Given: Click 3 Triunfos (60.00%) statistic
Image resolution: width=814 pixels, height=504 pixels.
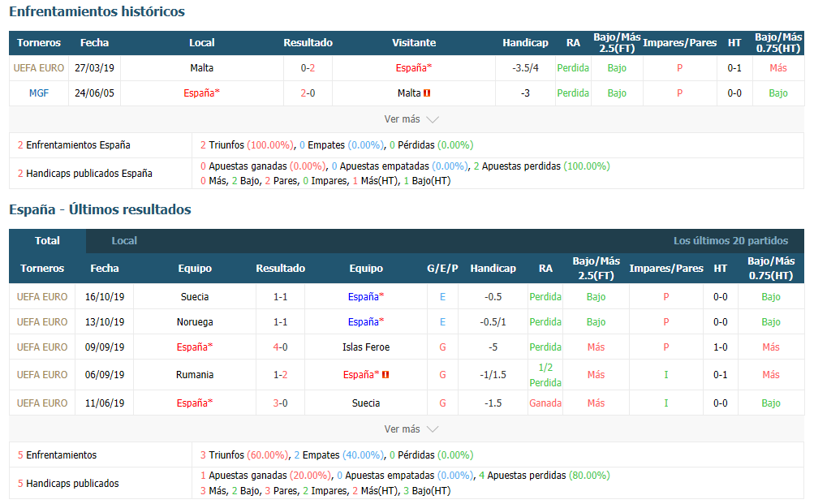Looking at the screenshot, I should coord(244,455).
